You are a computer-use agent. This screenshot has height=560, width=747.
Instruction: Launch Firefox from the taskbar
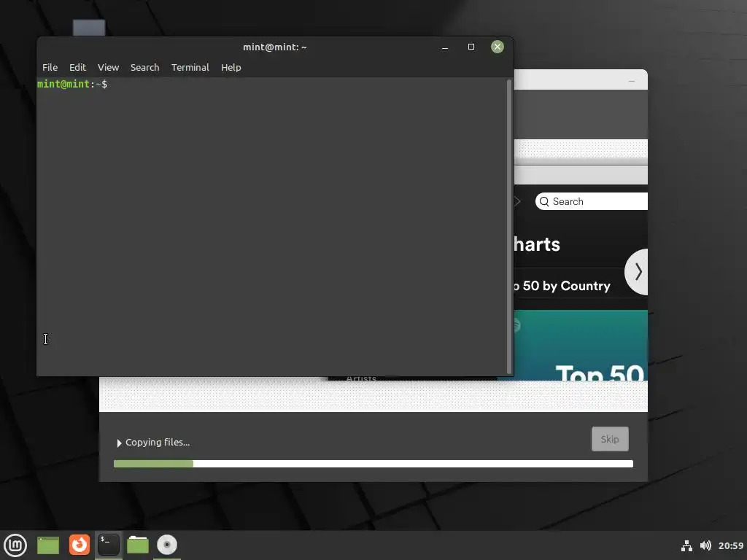pos(79,545)
